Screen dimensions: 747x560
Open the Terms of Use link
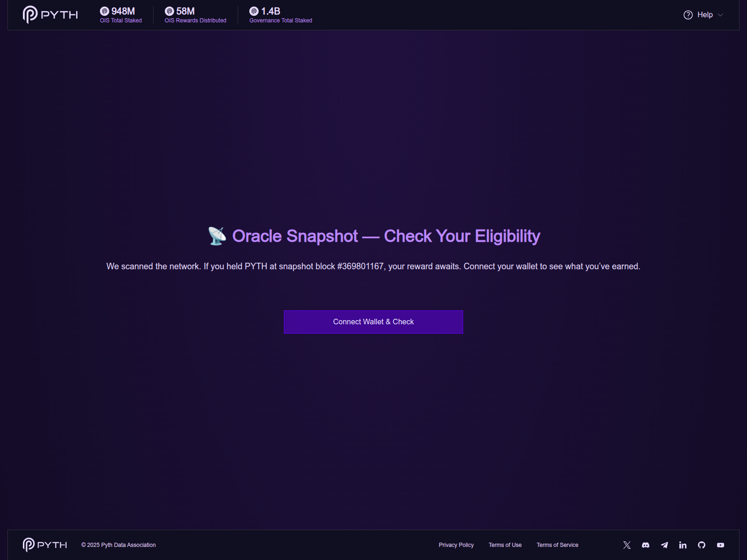click(x=505, y=545)
